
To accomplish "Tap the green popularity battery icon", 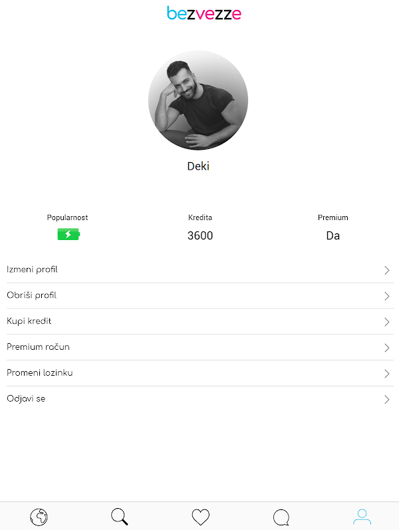I will [x=68, y=235].
